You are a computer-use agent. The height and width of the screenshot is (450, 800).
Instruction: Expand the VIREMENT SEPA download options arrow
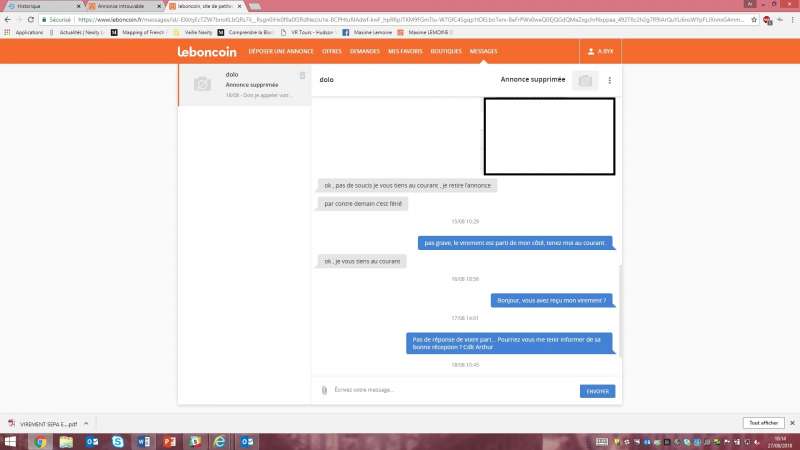86,423
